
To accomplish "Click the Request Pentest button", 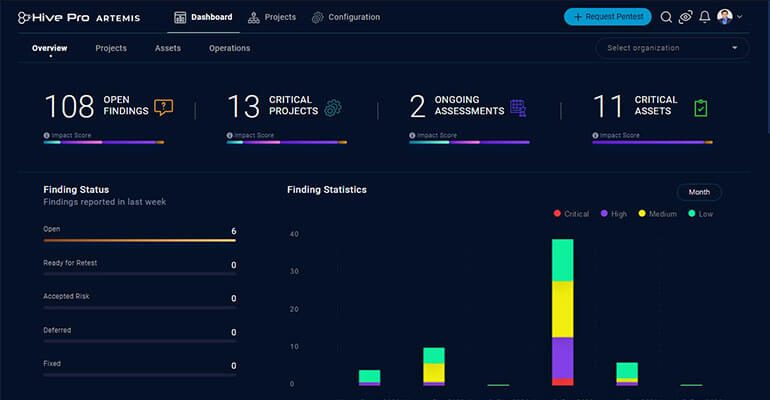I will 607,17.
